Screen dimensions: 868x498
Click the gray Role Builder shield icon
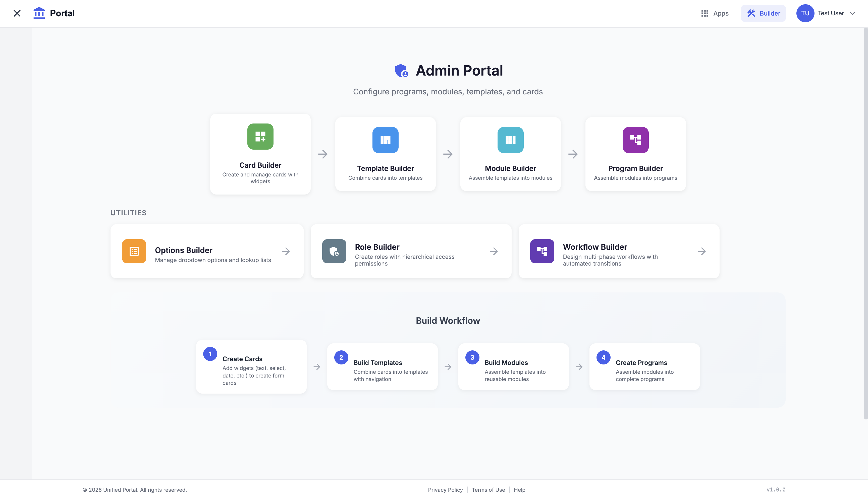click(334, 251)
